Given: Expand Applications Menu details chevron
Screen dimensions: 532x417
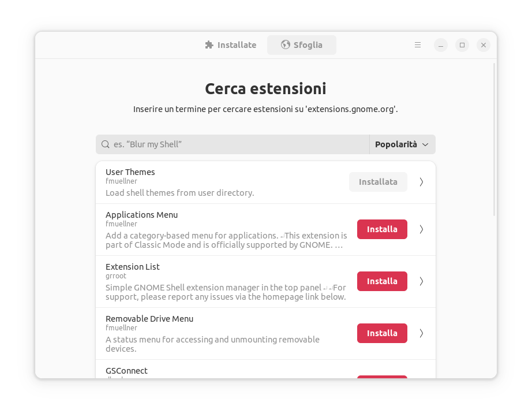Looking at the screenshot, I should (x=421, y=229).
